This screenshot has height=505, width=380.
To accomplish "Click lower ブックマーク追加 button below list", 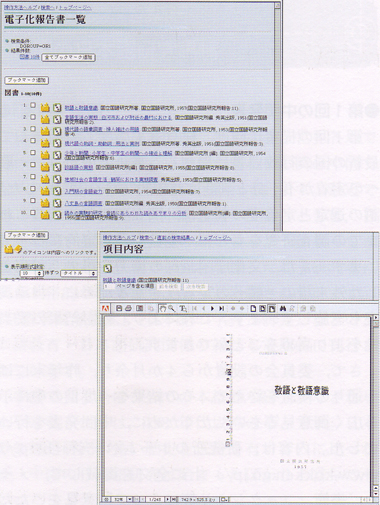I will tap(27, 235).
